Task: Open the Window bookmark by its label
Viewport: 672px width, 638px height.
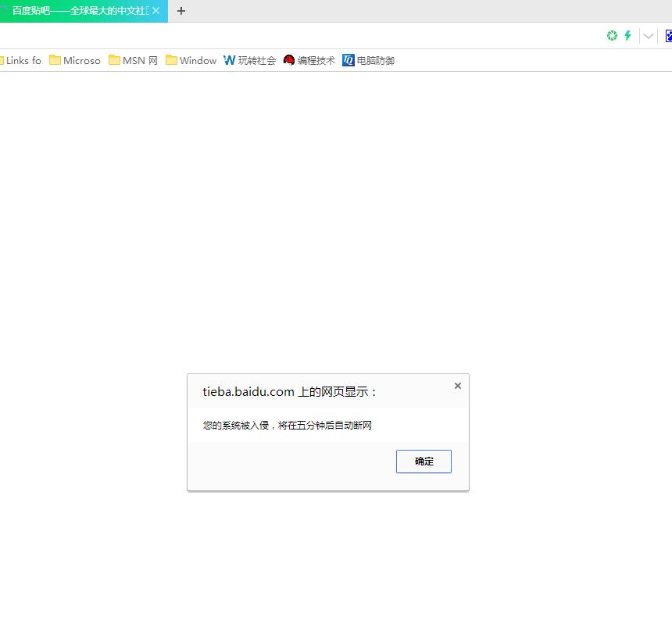Action: 198,60
